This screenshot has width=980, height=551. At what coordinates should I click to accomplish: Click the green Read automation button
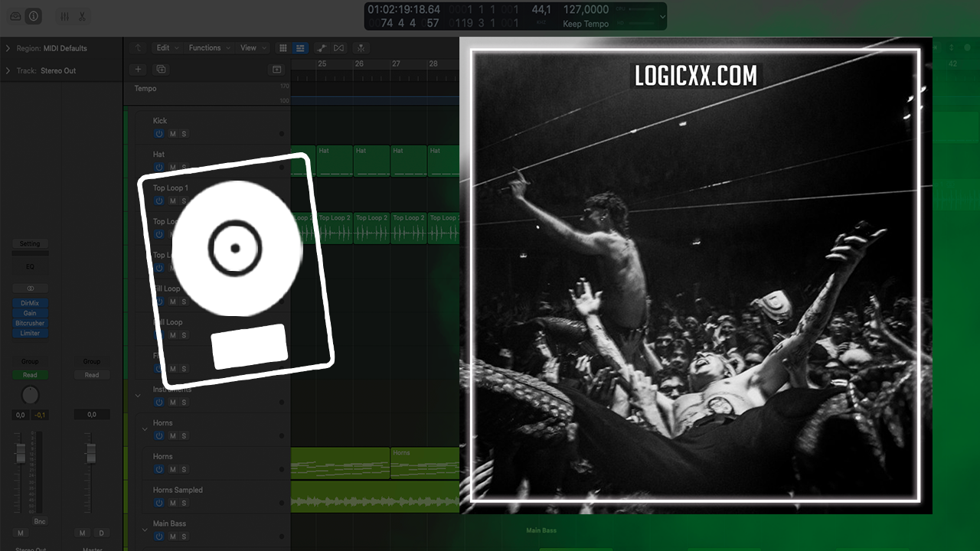(x=30, y=375)
